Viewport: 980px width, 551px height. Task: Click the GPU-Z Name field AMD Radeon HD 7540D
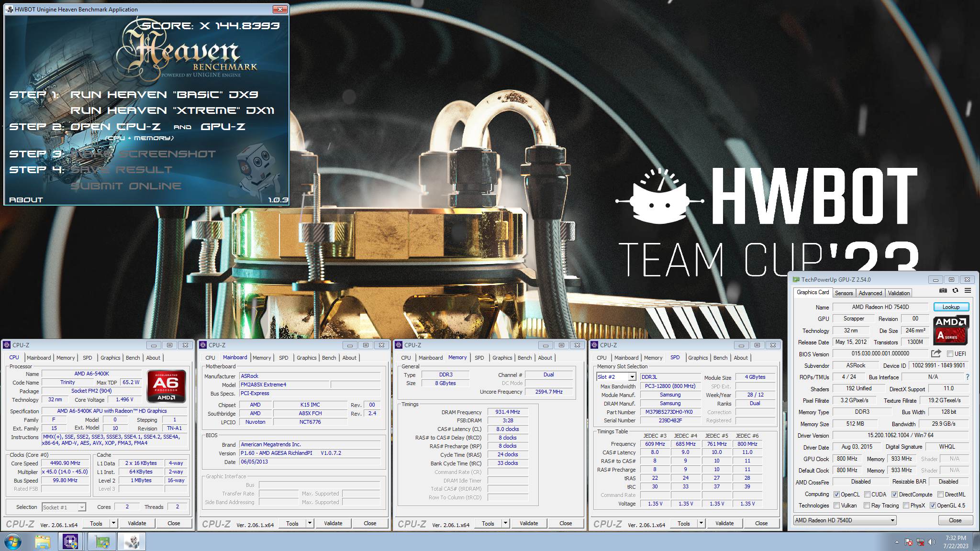point(880,307)
